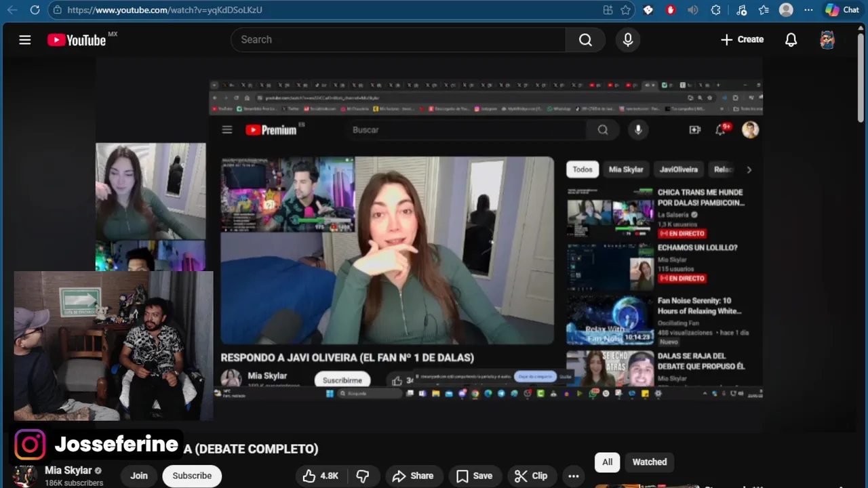The height and width of the screenshot is (488, 868).
Task: Open the Create menu
Action: point(742,40)
